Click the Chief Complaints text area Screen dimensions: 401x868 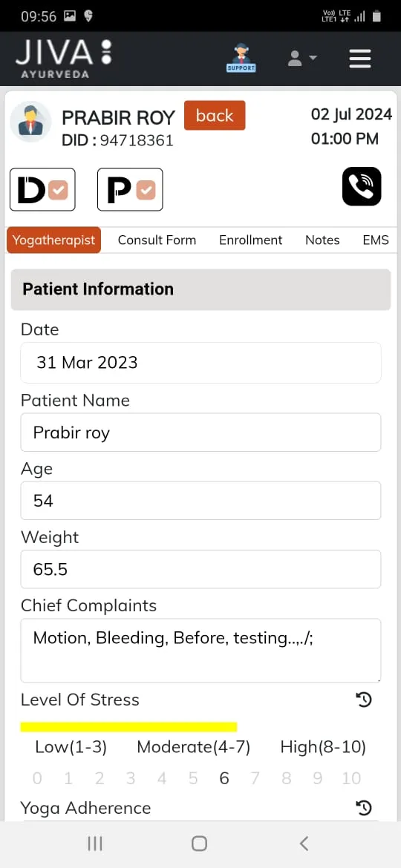click(x=200, y=651)
